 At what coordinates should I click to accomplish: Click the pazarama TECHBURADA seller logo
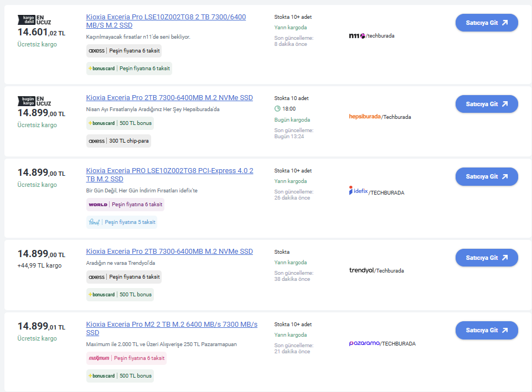click(x=382, y=343)
